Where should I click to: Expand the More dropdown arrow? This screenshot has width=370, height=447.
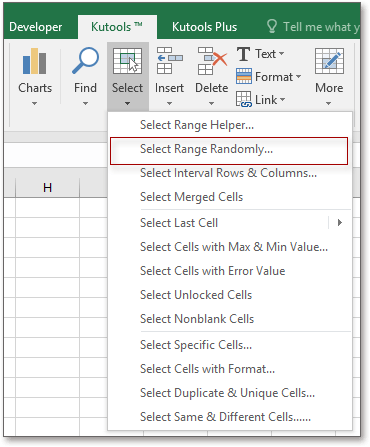coord(329,104)
